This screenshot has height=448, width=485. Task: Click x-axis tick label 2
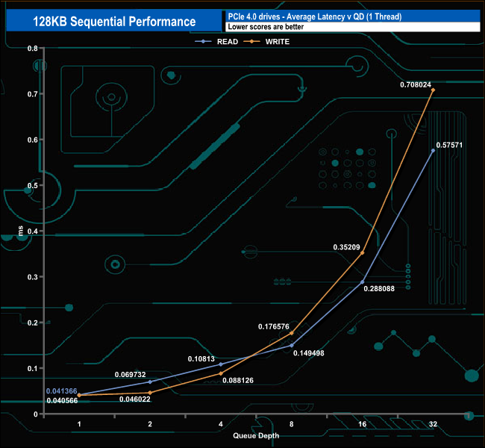tap(150, 424)
